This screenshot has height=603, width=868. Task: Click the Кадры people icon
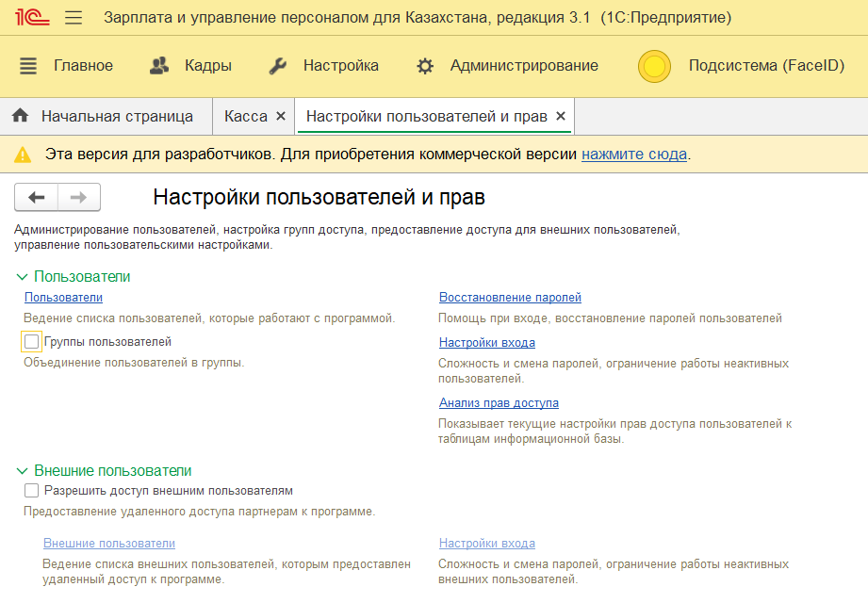tap(159, 66)
